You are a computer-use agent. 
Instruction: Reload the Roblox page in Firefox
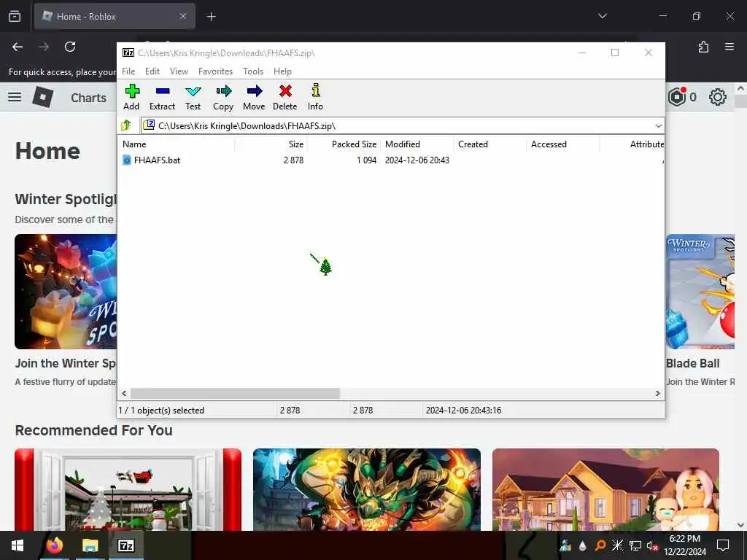pos(70,47)
